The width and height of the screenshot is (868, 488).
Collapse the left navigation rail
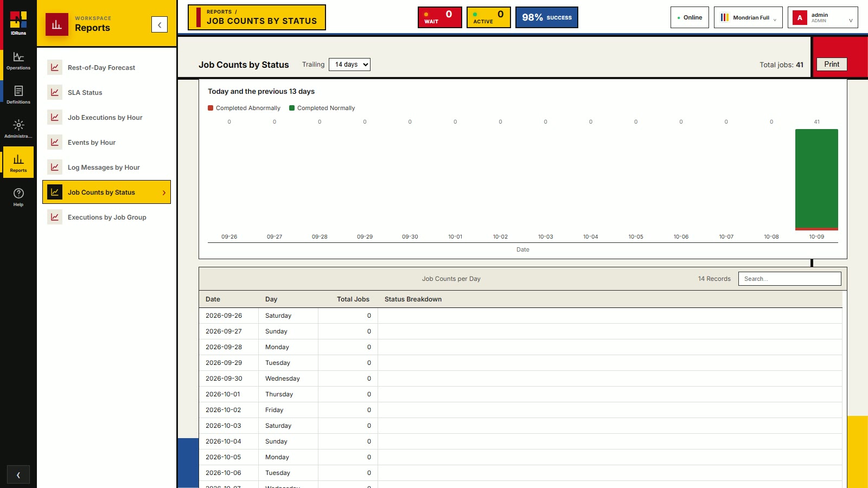[18, 475]
